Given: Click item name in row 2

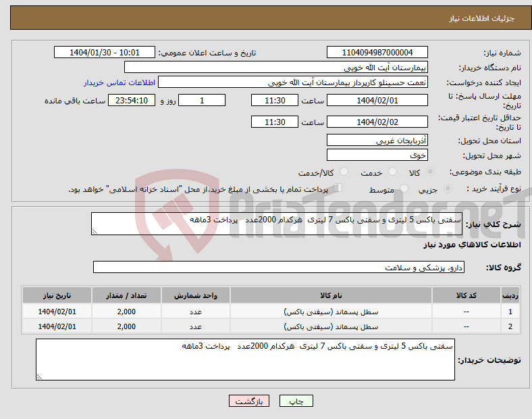Looking at the screenshot, I should 331,326.
